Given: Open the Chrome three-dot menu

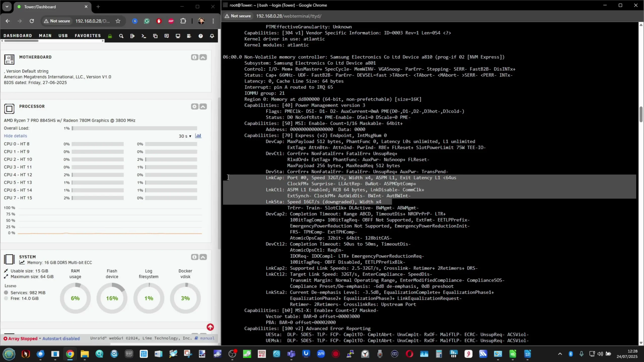Looking at the screenshot, I should tap(213, 21).
